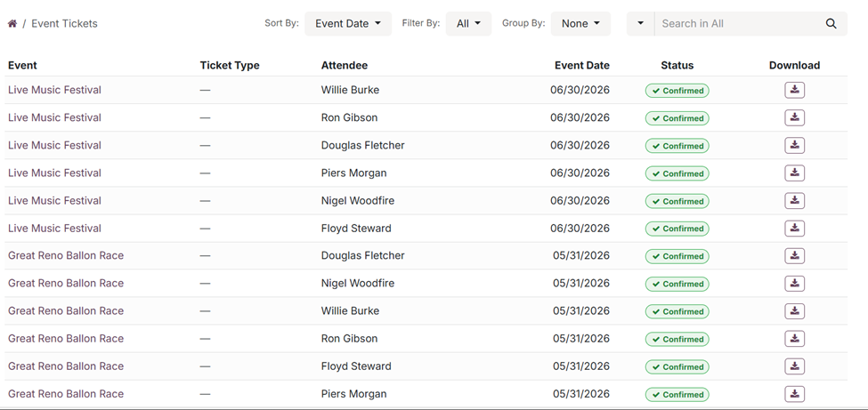
Task: Click Confirmed status badge for Douglas Fletcher's festival ticket
Action: [677, 146]
